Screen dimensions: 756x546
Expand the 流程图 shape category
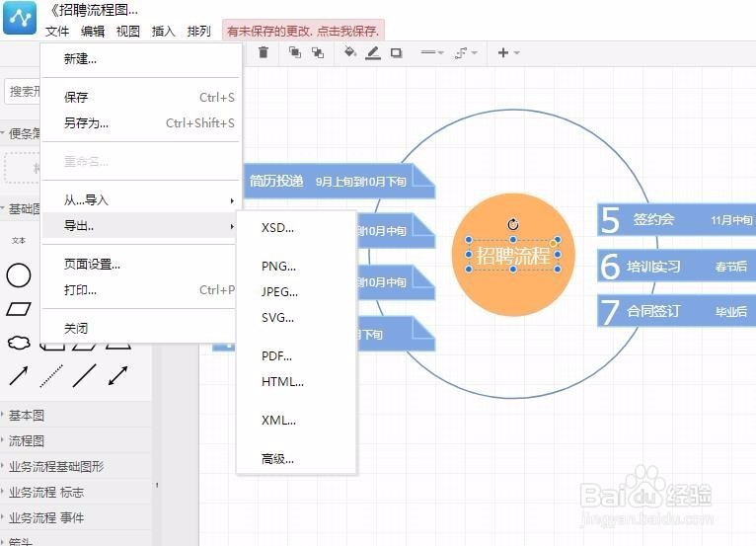tap(76, 441)
